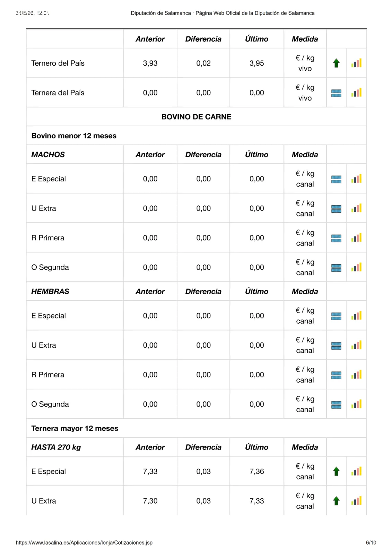Viewport: 392px width, 555px height.
Task: Open bar chart for HASTA 270 kg U Extra
Action: click(356, 501)
